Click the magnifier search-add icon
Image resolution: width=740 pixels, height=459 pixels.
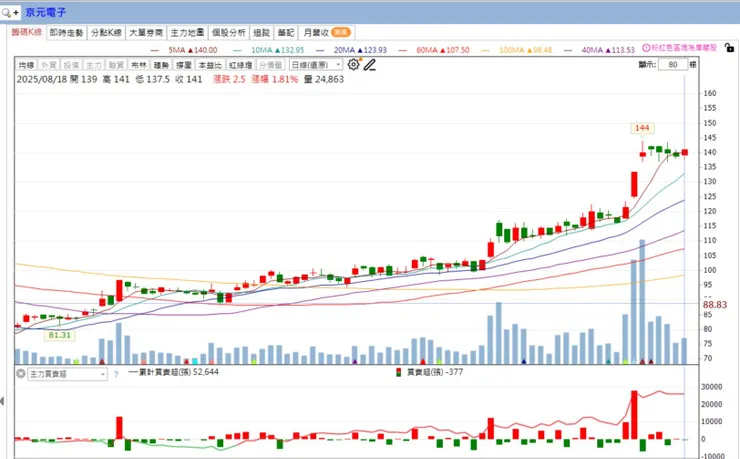coord(9,12)
